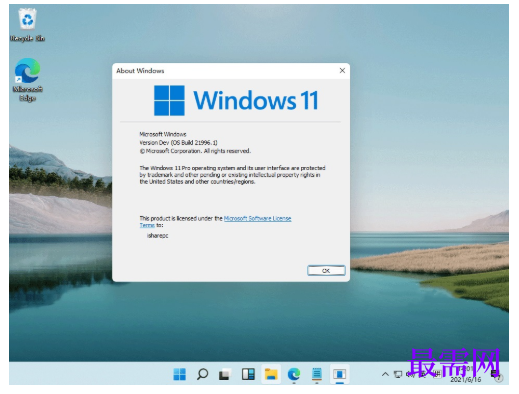The width and height of the screenshot is (519, 394).
Task: Open the taskbar date 2021/6/16
Action: click(x=466, y=379)
